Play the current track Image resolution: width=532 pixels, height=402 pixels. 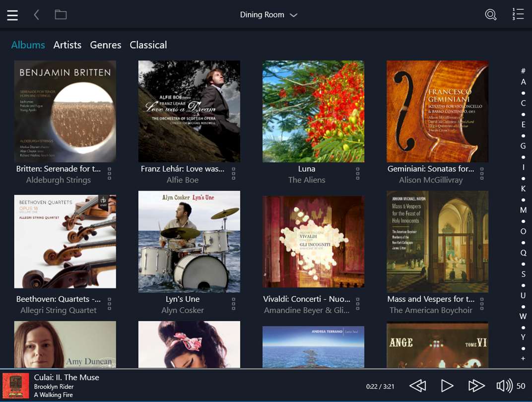pos(447,386)
